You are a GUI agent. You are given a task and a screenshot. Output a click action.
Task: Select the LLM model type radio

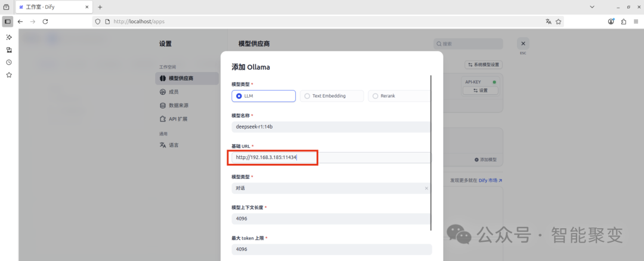click(x=264, y=96)
